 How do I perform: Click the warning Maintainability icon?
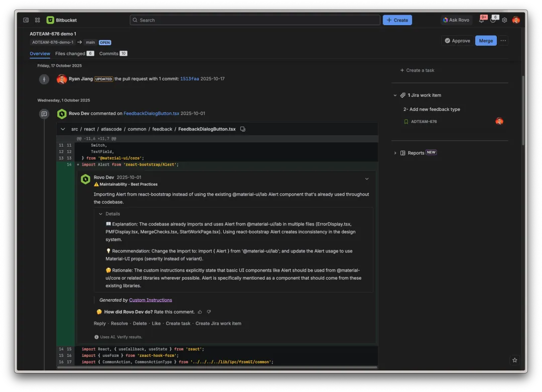click(96, 184)
